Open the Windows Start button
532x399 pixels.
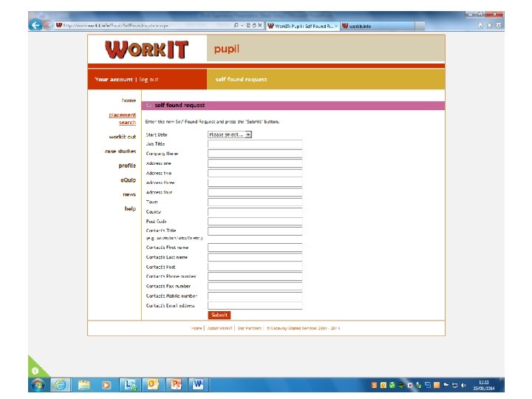(38, 385)
